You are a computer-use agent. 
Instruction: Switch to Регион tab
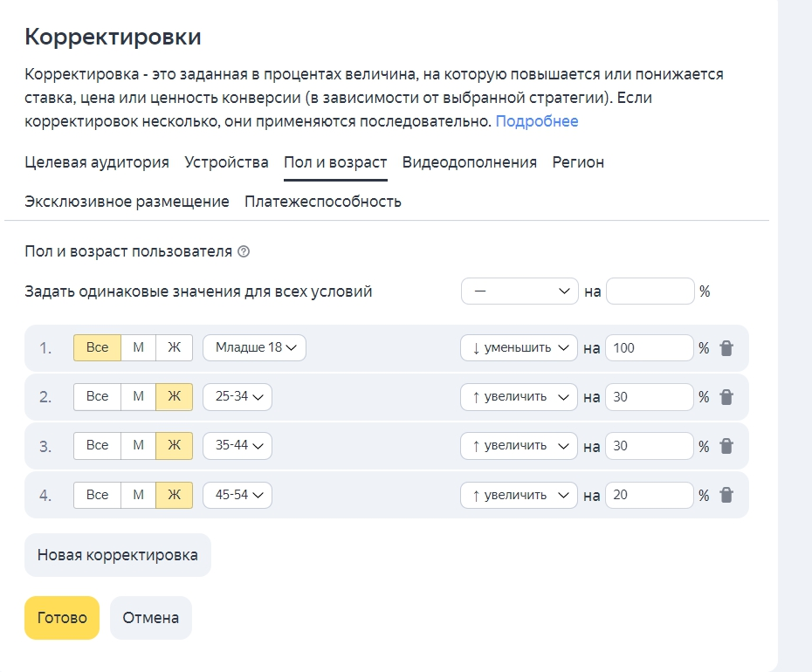pyautogui.click(x=578, y=162)
